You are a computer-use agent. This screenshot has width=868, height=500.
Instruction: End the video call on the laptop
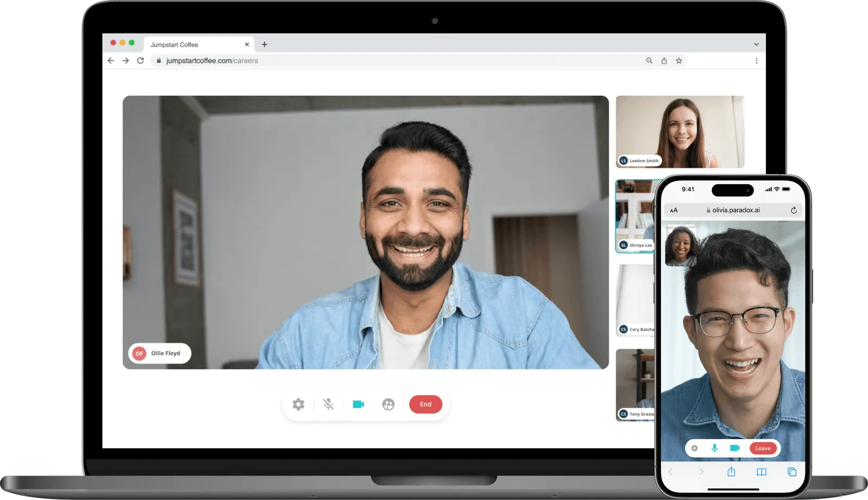(x=426, y=404)
